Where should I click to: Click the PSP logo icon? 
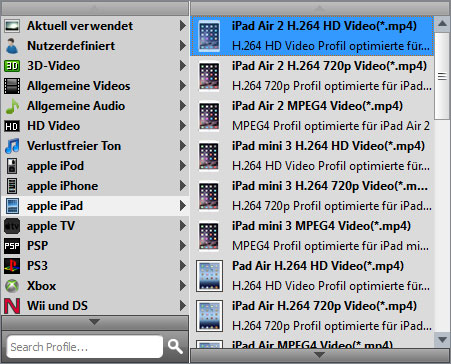click(12, 246)
